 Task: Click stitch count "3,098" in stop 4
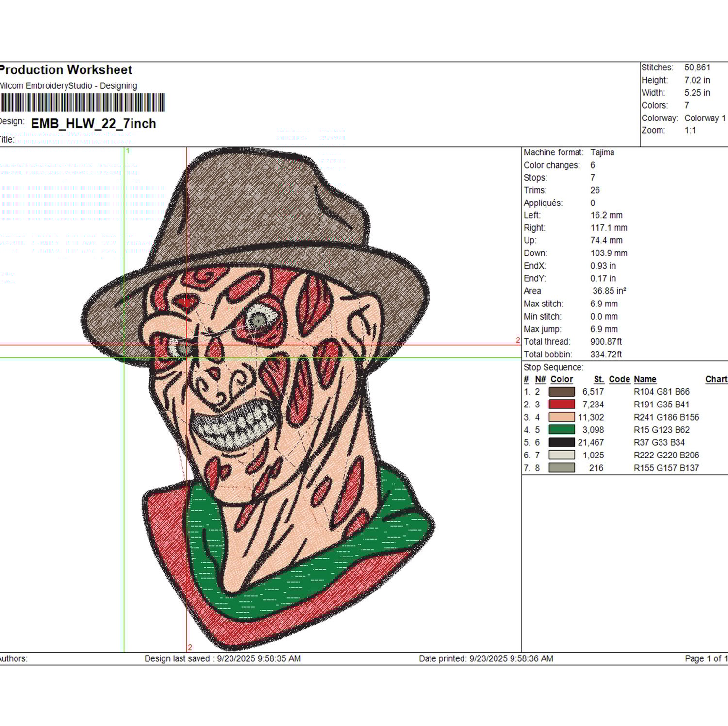pyautogui.click(x=593, y=430)
